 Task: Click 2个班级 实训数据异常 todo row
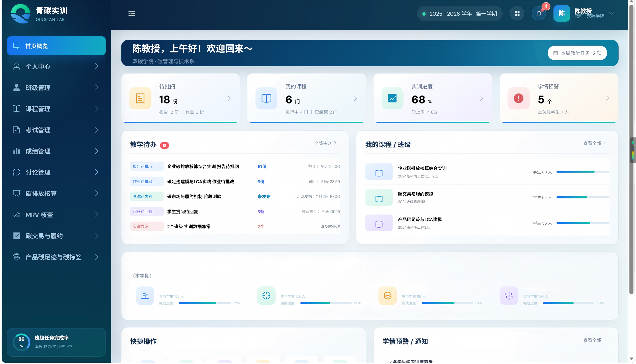[235, 227]
